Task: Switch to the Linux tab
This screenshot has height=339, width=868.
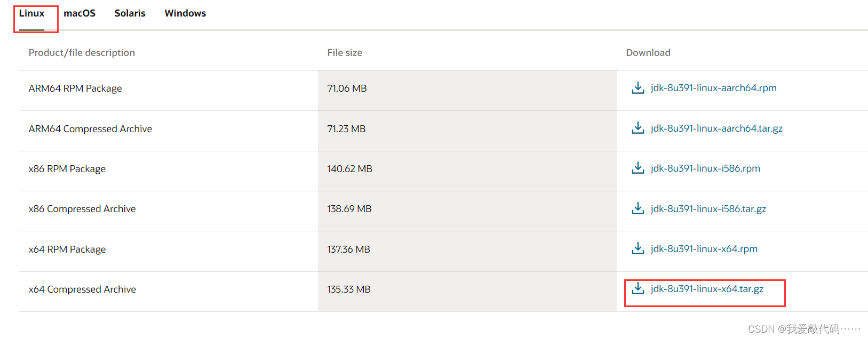Action: (31, 13)
